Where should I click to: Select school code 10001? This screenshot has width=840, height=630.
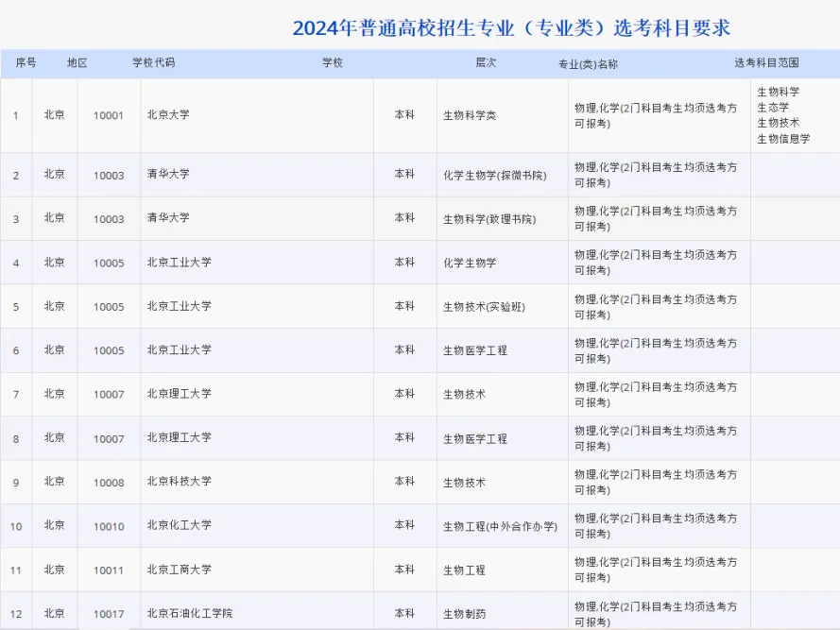(x=109, y=115)
